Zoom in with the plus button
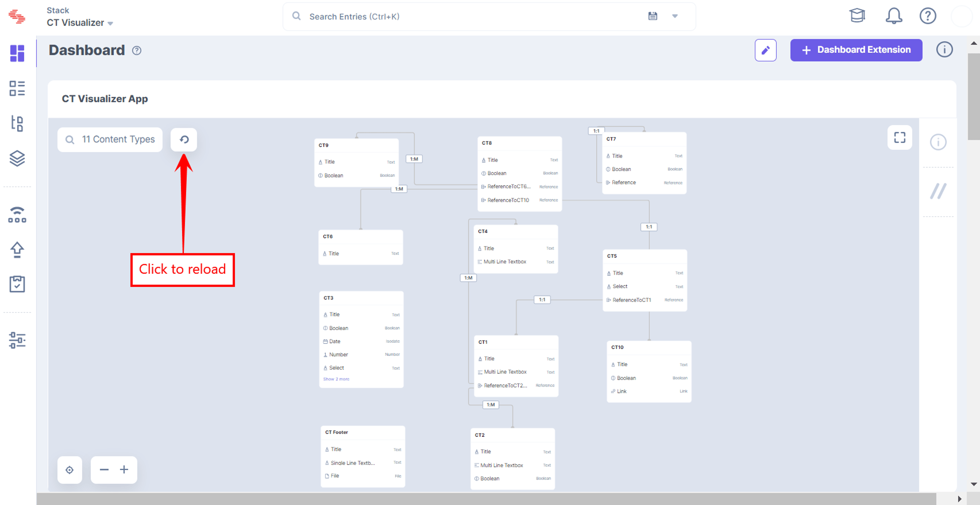 (x=124, y=470)
